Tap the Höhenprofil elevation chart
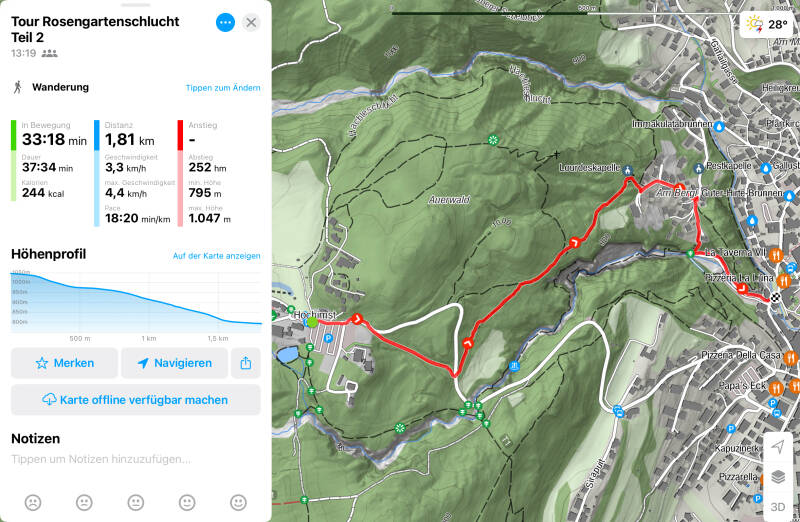 coord(136,302)
